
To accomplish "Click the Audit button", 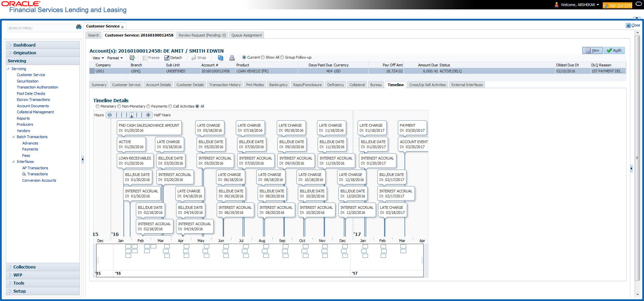I will click(614, 50).
